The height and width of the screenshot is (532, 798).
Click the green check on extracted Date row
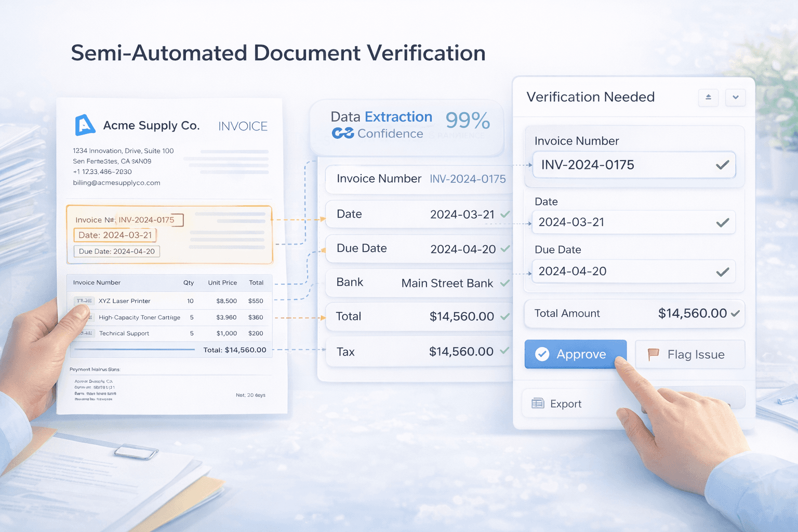505,214
